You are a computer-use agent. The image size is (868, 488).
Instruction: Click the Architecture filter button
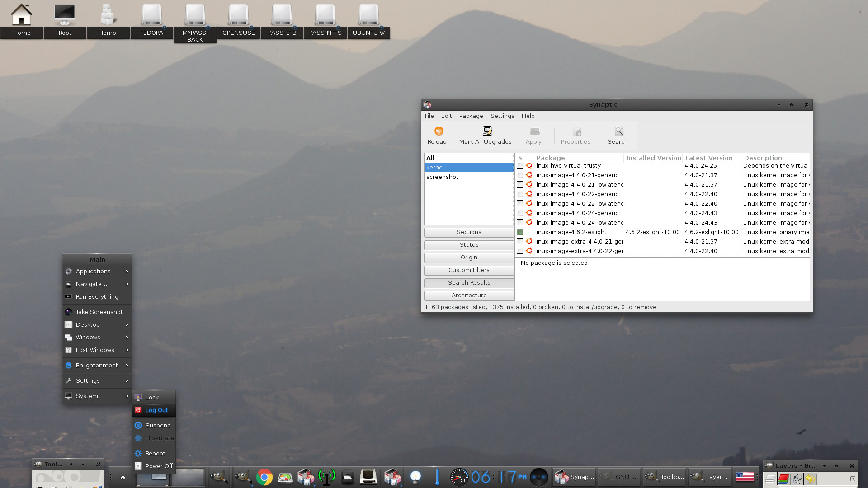point(469,296)
